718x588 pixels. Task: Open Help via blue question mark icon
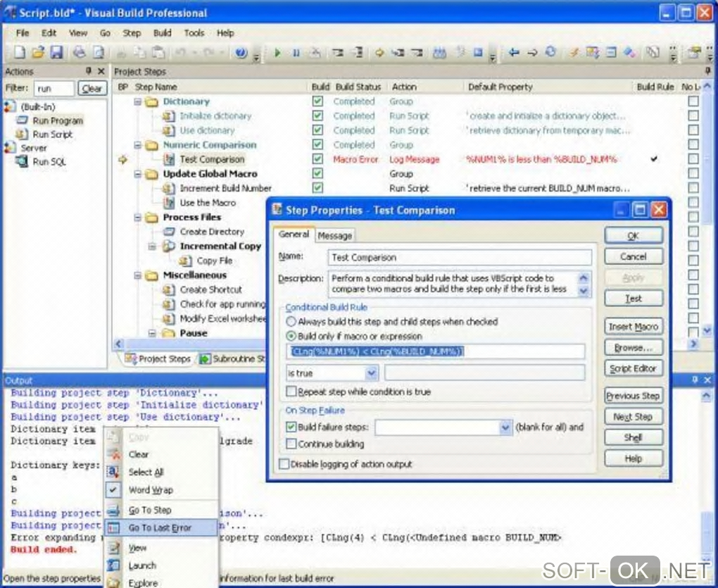tap(241, 53)
